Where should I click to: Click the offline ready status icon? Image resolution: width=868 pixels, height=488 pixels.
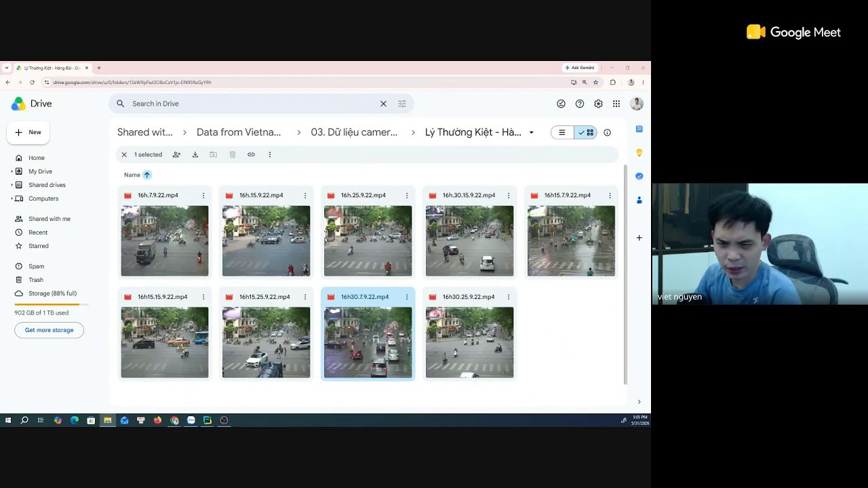(561, 104)
